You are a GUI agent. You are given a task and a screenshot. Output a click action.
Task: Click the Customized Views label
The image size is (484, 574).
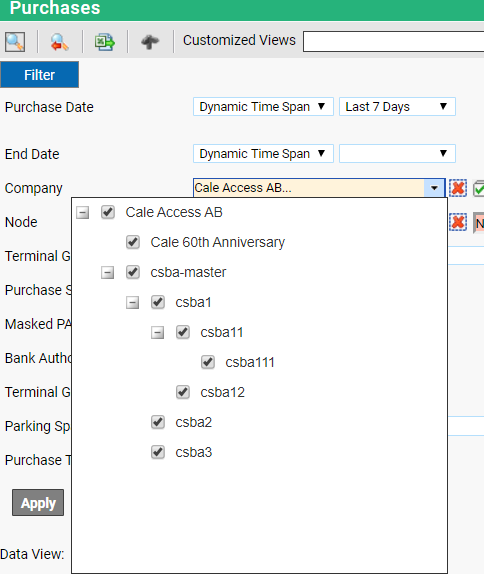(239, 40)
